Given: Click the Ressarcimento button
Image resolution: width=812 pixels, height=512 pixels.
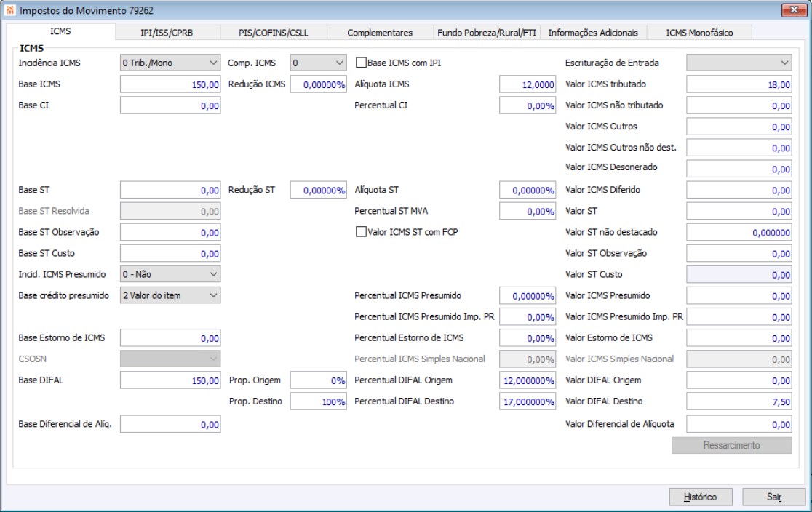Looking at the screenshot, I should coord(732,446).
